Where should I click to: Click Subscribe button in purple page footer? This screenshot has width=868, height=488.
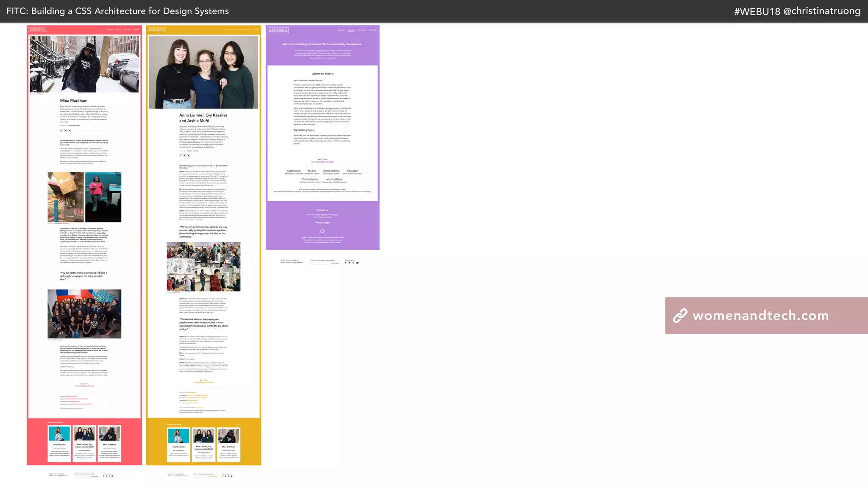point(335,263)
